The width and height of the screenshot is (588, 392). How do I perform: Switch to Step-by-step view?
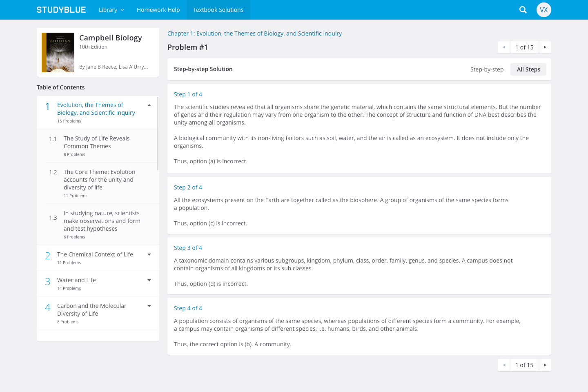(x=487, y=69)
